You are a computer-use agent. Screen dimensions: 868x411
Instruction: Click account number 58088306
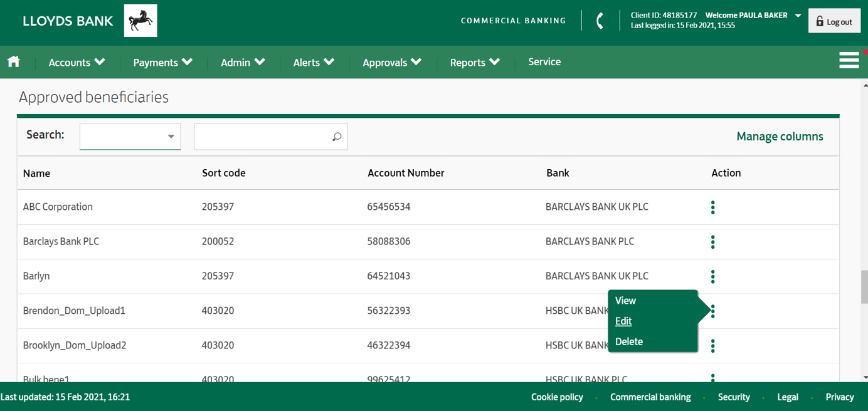(389, 242)
